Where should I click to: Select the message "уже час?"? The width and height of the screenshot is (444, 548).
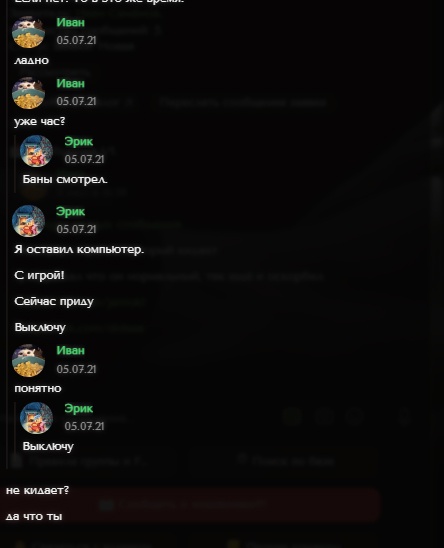(x=40, y=122)
